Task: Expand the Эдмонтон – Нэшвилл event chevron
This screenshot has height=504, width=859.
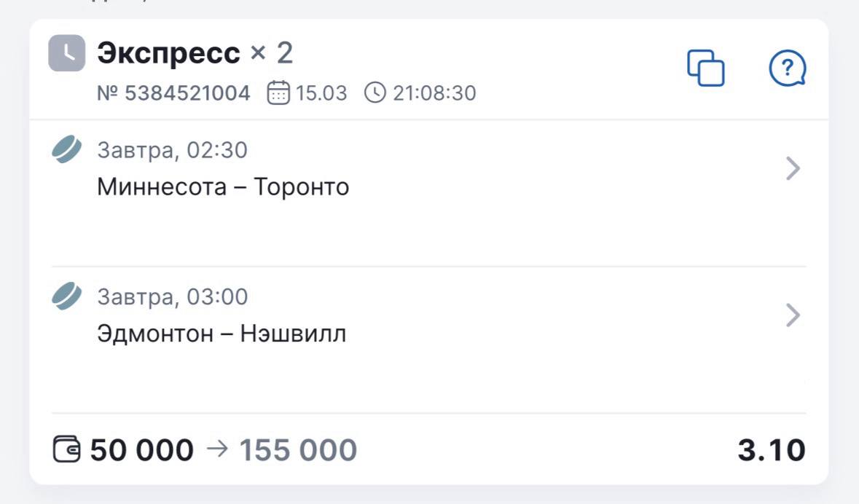Action: [x=793, y=316]
